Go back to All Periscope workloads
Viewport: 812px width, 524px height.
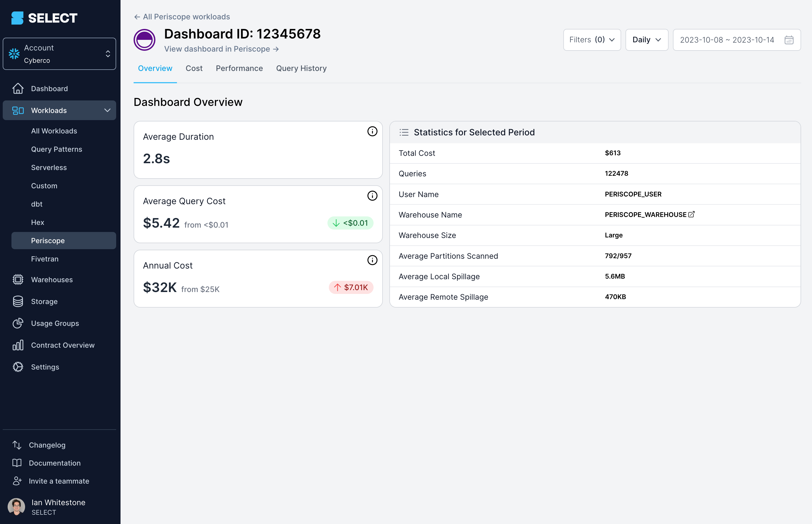point(182,17)
